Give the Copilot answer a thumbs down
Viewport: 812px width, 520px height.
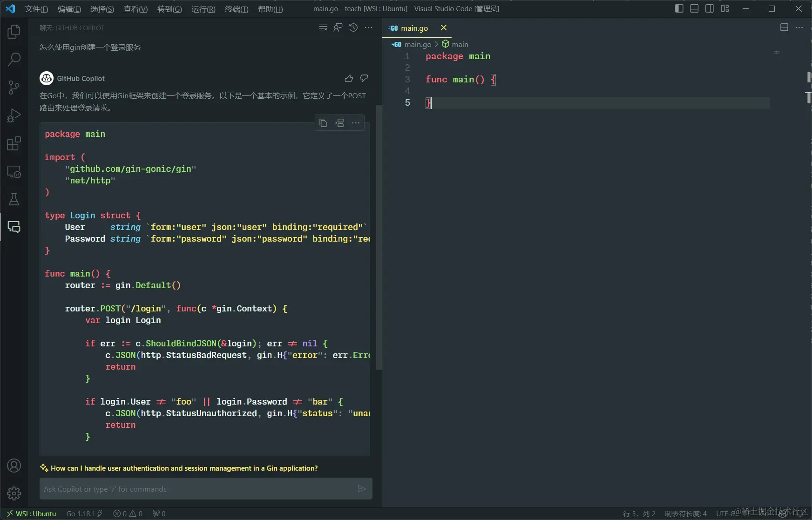(x=364, y=78)
